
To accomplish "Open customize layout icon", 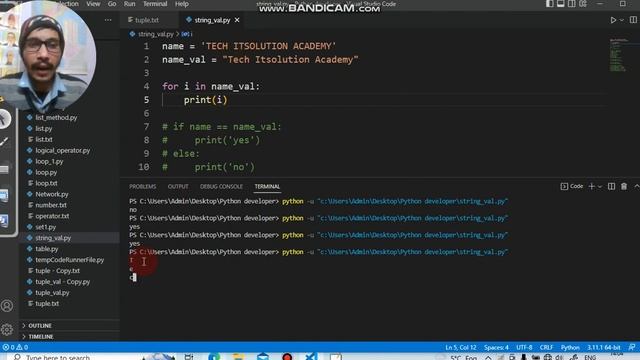I will [x=583, y=4].
